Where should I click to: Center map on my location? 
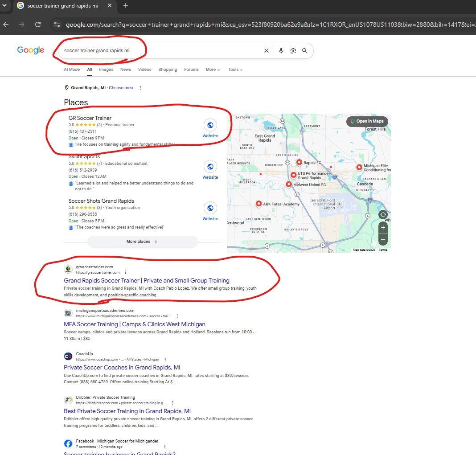tap(383, 215)
